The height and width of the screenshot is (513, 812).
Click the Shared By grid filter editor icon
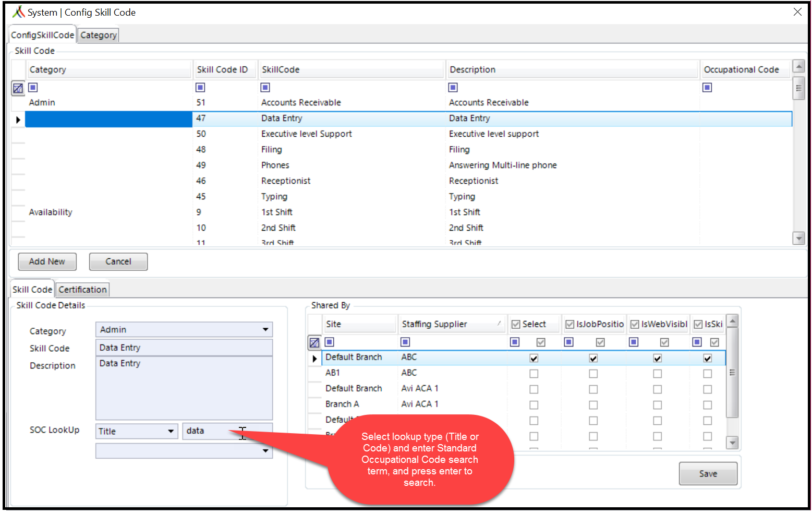click(x=314, y=343)
